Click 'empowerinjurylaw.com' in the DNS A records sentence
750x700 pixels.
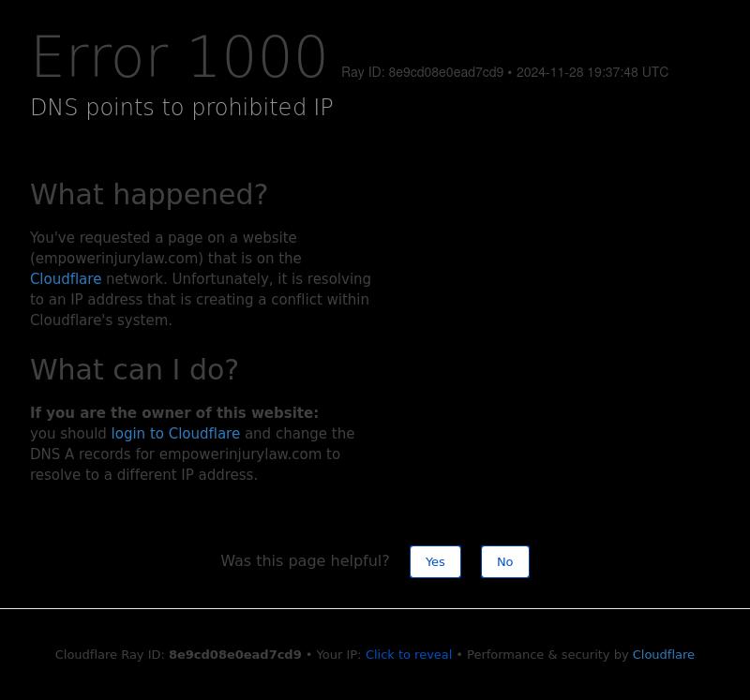240,454
